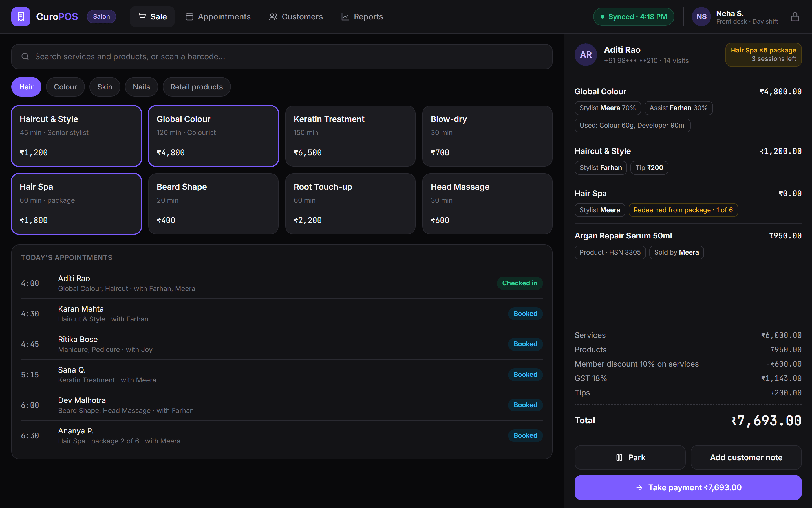
Task: Open Sana Q. appointment row
Action: pyautogui.click(x=282, y=375)
